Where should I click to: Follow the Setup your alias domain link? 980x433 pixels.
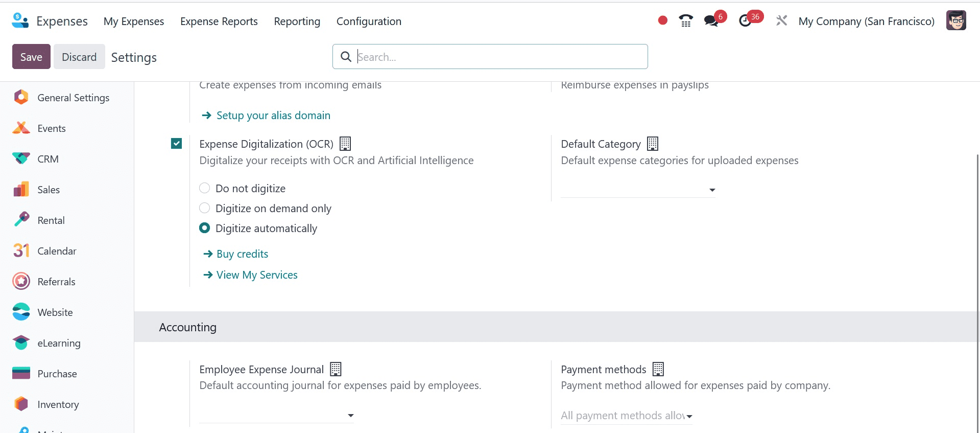click(273, 116)
